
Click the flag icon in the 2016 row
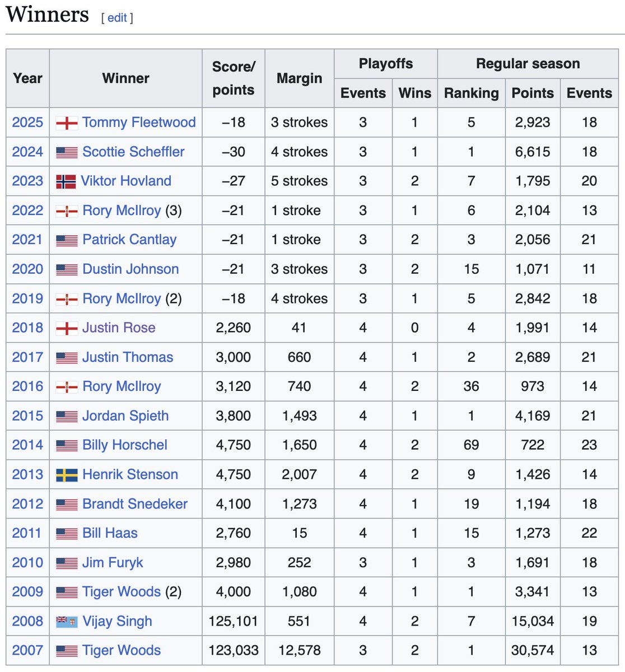[67, 387]
